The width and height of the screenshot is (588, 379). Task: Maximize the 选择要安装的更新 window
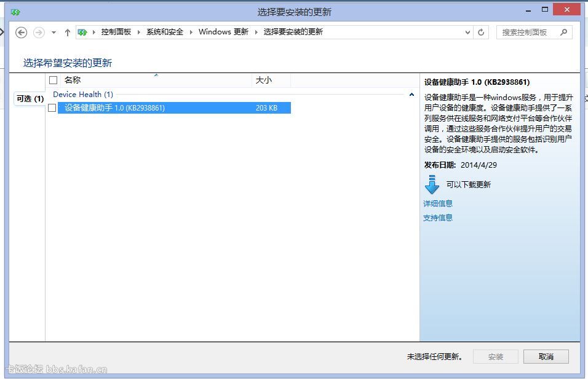(545, 9)
